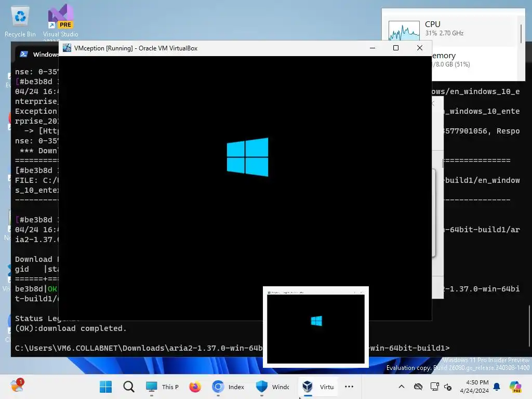Open Windows Security taskbar app
The height and width of the screenshot is (399, 532).
pyautogui.click(x=272, y=387)
